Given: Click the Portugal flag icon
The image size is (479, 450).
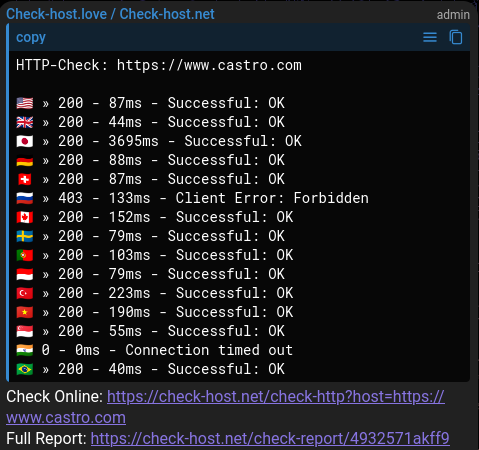Looking at the screenshot, I should tap(25, 255).
